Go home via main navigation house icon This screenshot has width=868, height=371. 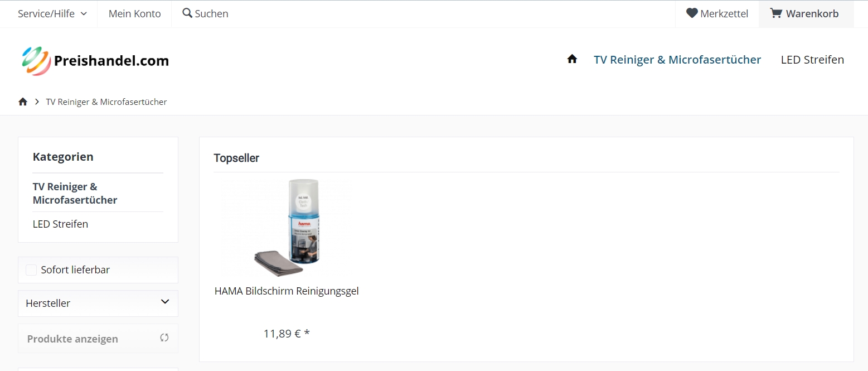coord(572,59)
